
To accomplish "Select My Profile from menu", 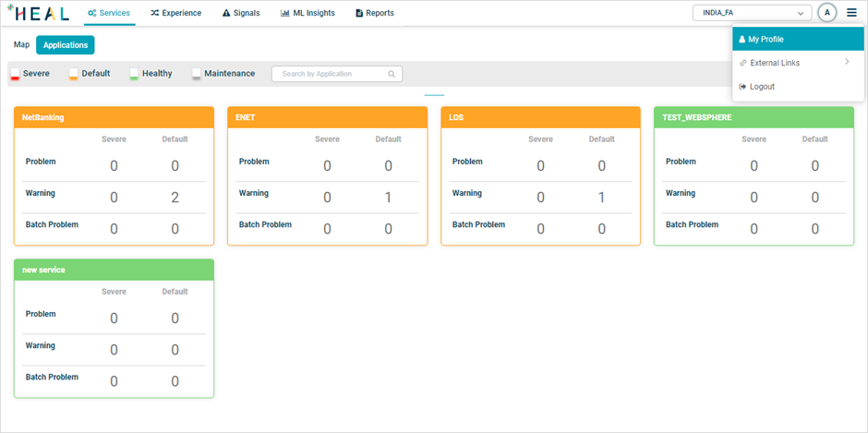I will click(798, 40).
